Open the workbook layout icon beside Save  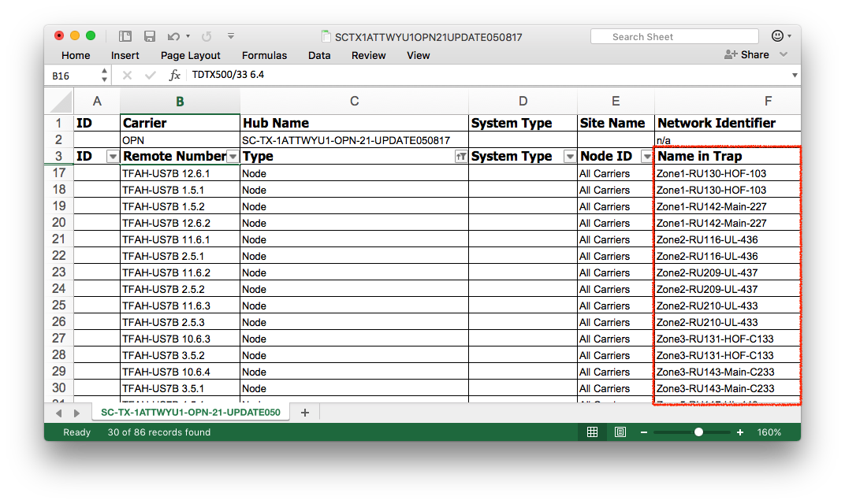pyautogui.click(x=125, y=36)
